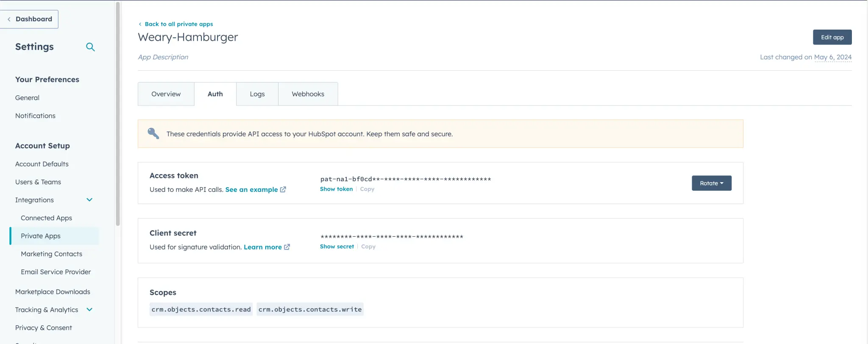Click back chevron beside Back to all private apps
Viewport: 868px width, 344px height.
(140, 24)
